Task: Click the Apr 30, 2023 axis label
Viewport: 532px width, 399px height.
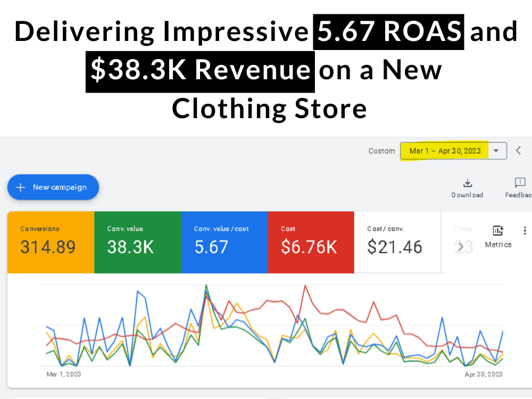Action: [484, 374]
